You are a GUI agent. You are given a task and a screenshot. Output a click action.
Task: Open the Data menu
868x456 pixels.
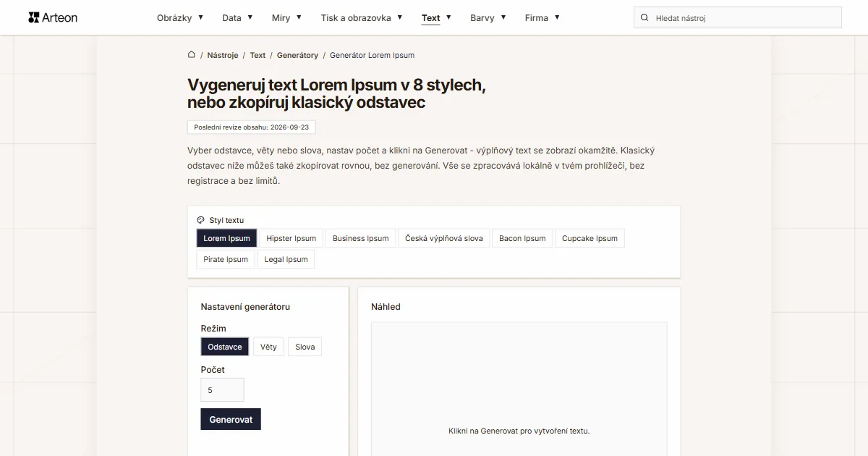(x=232, y=18)
